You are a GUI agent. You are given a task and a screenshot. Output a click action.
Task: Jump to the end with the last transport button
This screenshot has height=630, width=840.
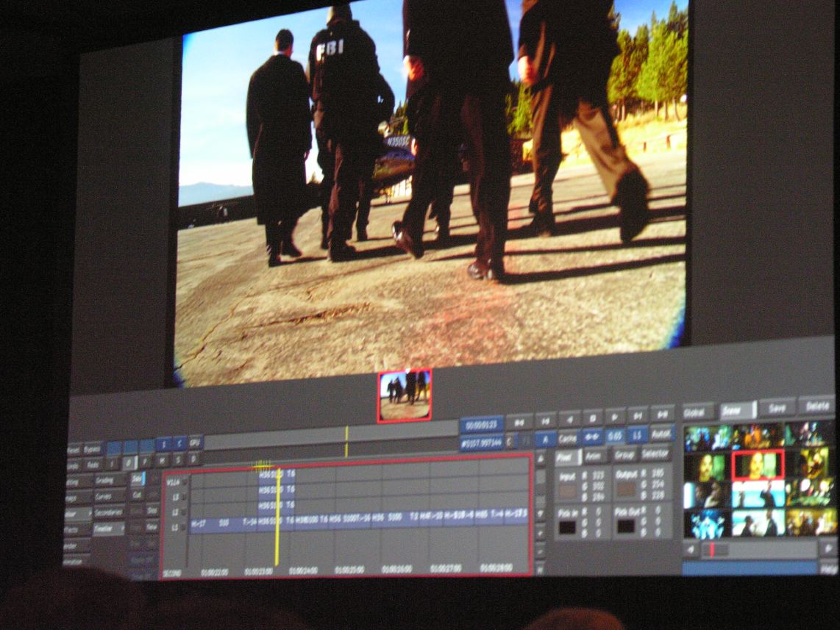click(x=662, y=415)
